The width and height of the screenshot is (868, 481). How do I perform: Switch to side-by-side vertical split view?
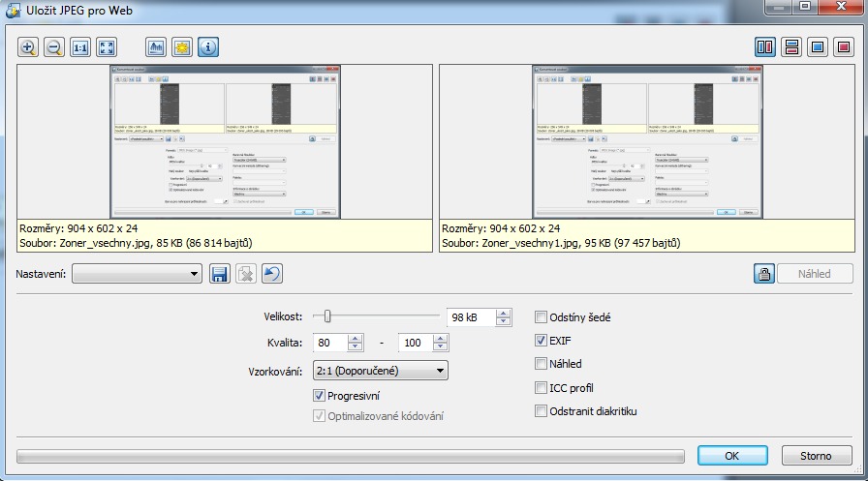(765, 46)
